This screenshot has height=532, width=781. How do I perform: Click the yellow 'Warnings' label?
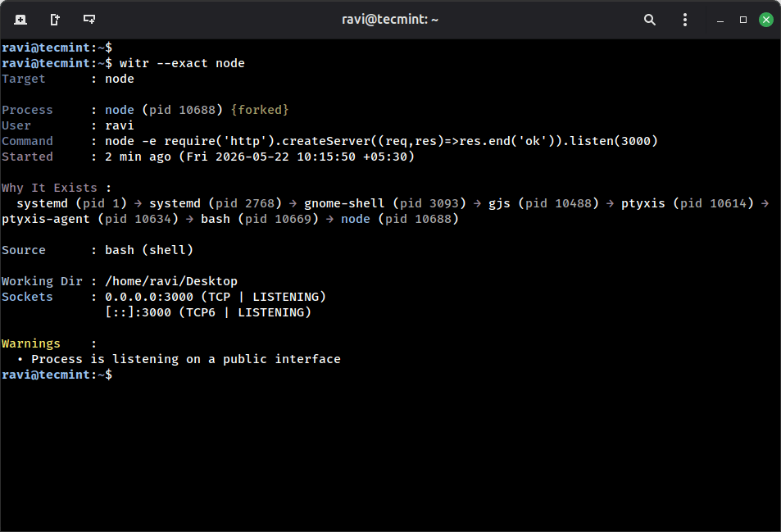point(31,343)
